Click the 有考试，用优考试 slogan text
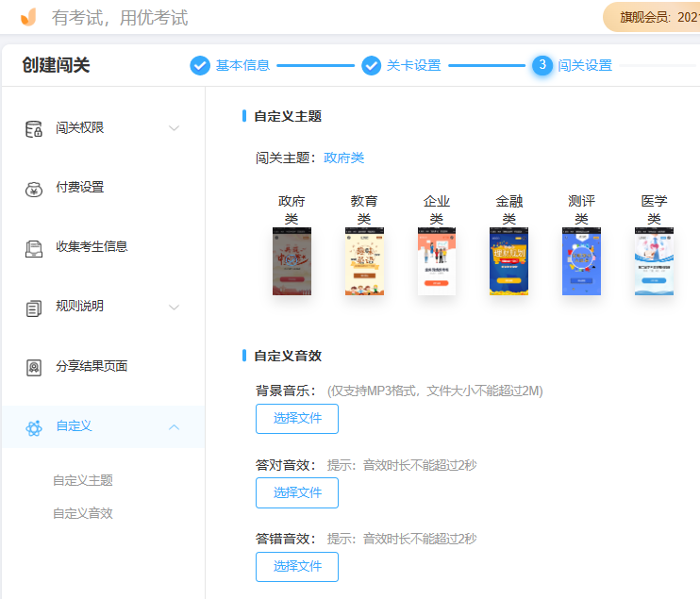 (x=120, y=18)
